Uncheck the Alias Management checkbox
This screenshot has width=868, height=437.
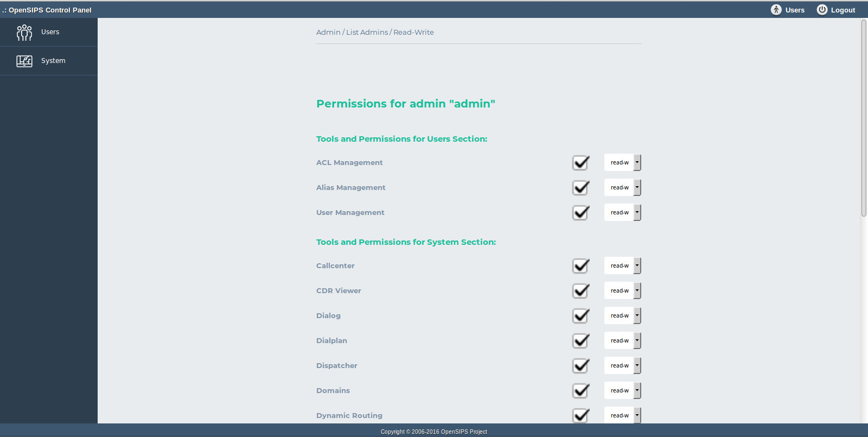581,187
